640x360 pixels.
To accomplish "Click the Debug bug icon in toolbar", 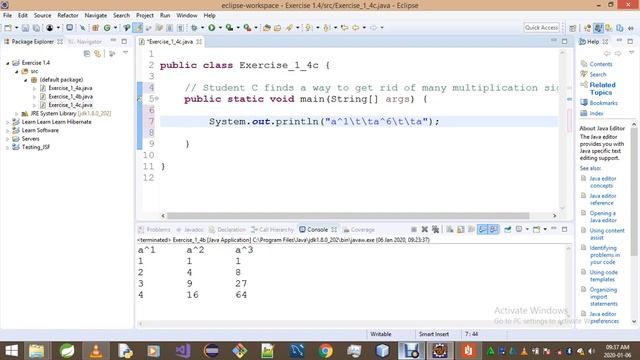I will point(194,28).
